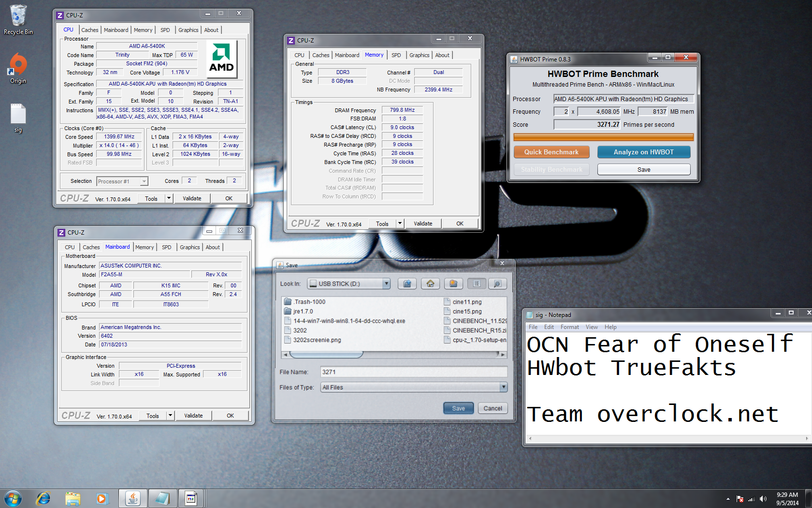This screenshot has height=508, width=812.
Task: Select file cine15.png in Save dialog
Action: coord(463,312)
